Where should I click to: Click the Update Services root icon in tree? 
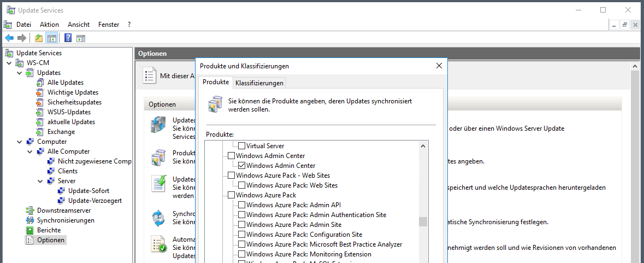pos(9,53)
